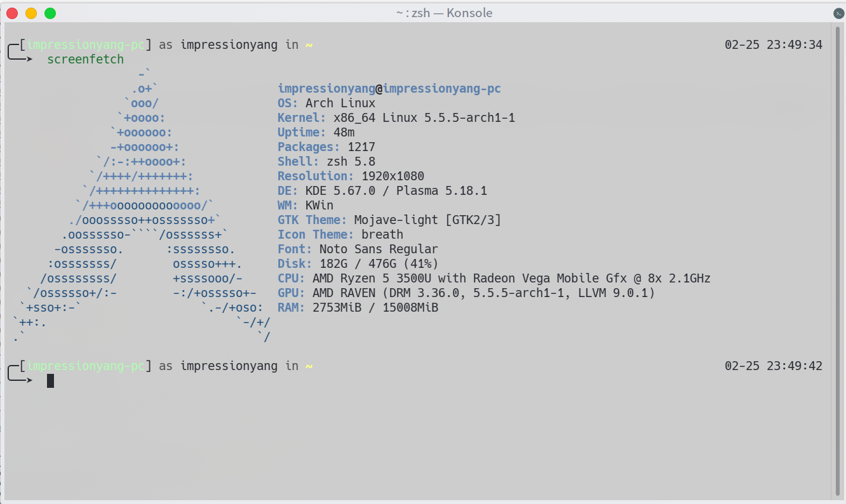Viewport: 846px width, 504px height.
Task: Click the 'WM: KWin' line
Action: tap(305, 206)
